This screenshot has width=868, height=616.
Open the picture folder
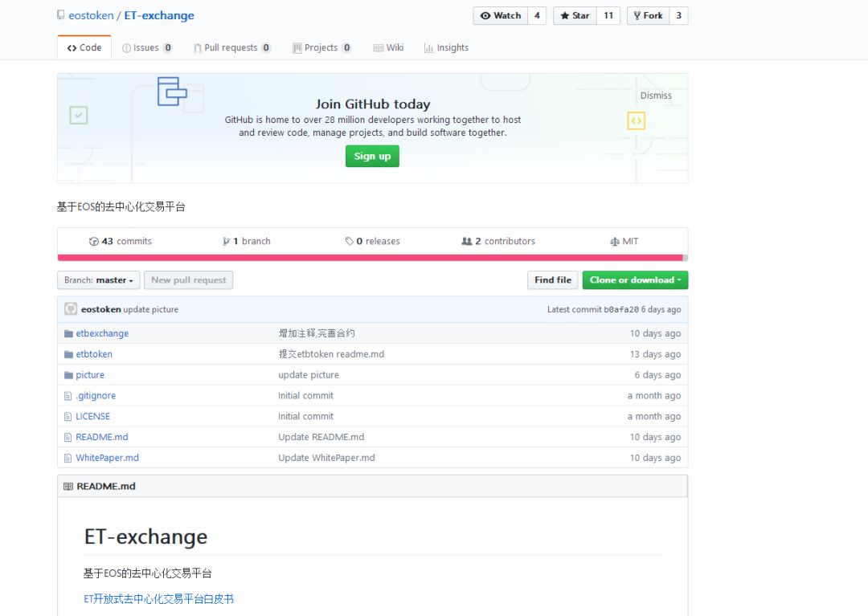pyautogui.click(x=90, y=375)
